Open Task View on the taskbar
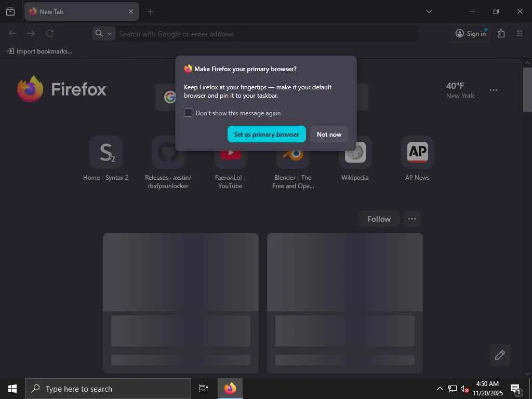532x399 pixels. pos(204,389)
